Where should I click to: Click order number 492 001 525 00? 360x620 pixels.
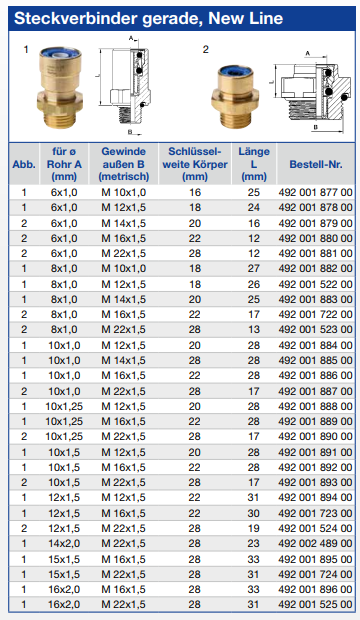click(315, 605)
